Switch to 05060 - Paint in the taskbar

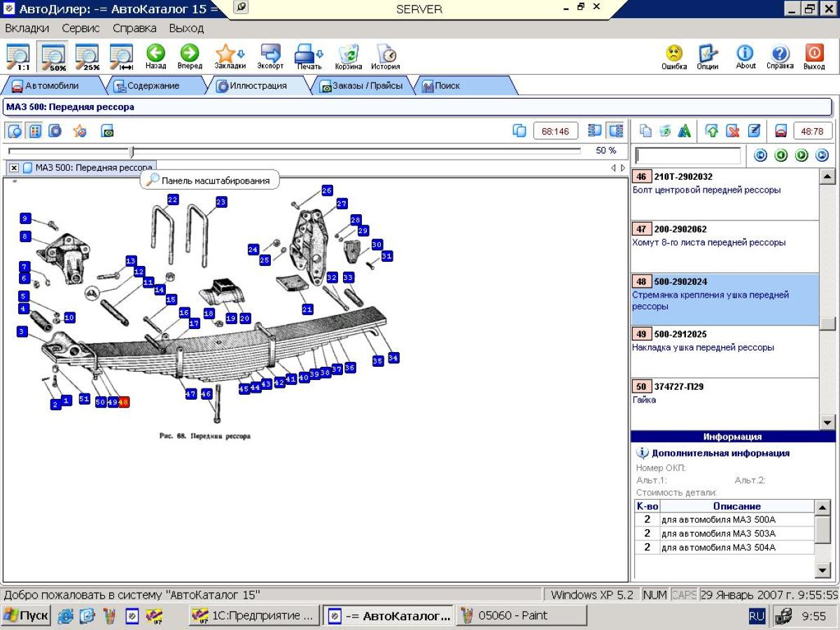click(x=521, y=616)
